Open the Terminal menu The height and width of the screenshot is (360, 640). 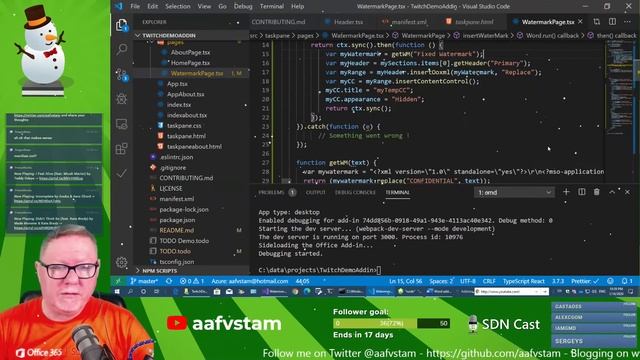pyautogui.click(x=271, y=6)
